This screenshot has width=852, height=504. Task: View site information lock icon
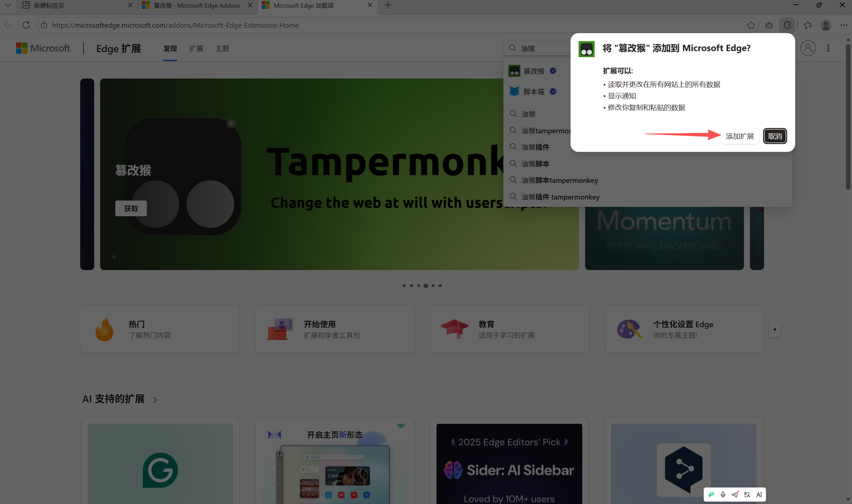tap(44, 25)
